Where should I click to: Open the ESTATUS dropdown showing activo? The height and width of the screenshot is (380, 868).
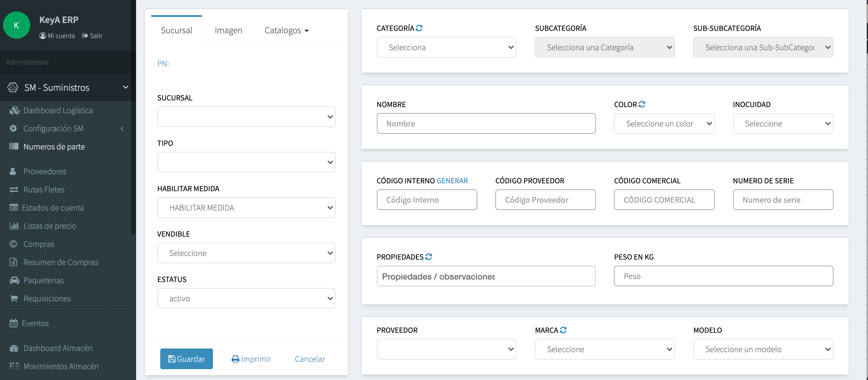point(246,298)
